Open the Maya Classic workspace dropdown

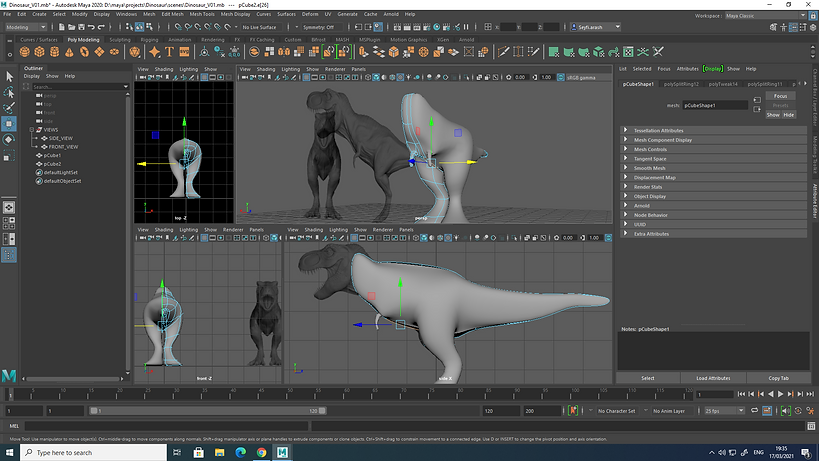click(x=765, y=16)
